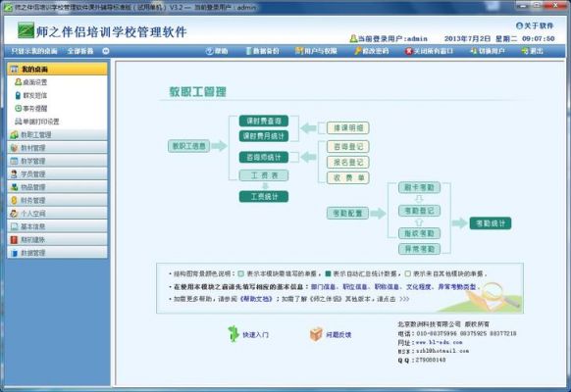Viewport: 571px width, 392px height.
Task: Expand the 财务管理 sidebar section
Action: 57,200
